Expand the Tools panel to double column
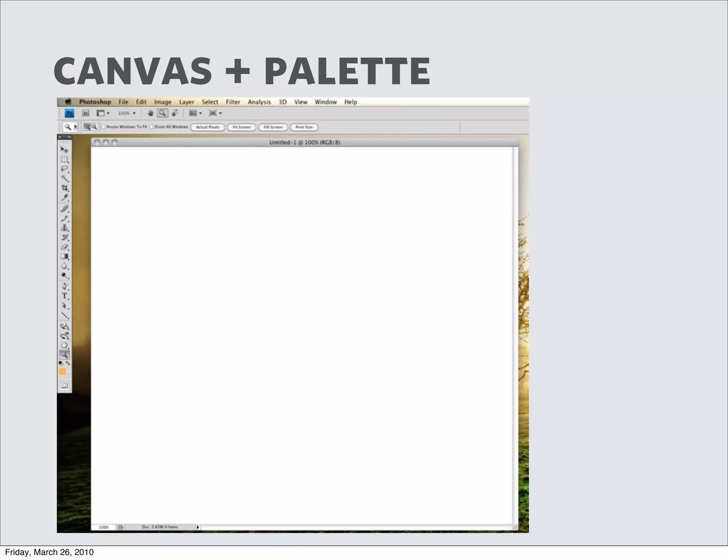This screenshot has height=560, width=728. click(69, 137)
